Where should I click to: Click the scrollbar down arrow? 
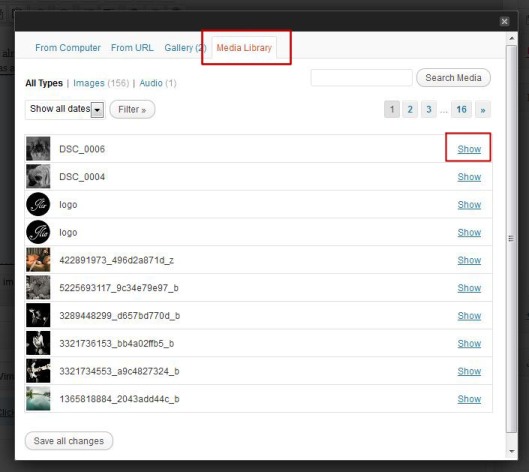coord(512,451)
